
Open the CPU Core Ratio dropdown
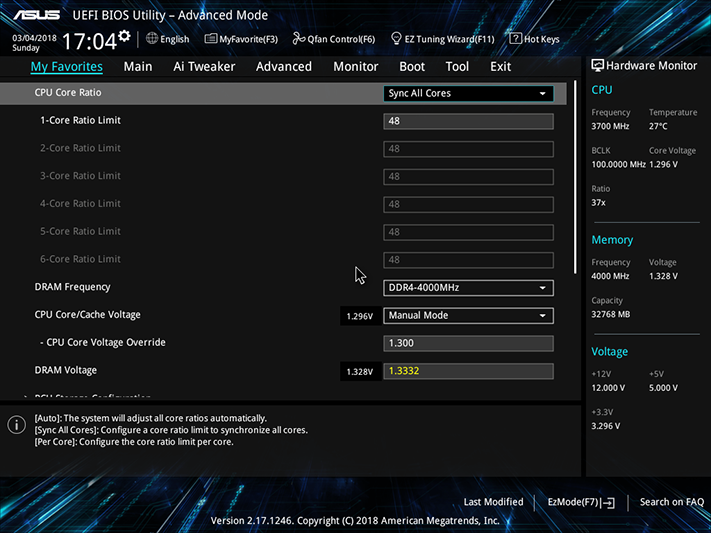[468, 93]
